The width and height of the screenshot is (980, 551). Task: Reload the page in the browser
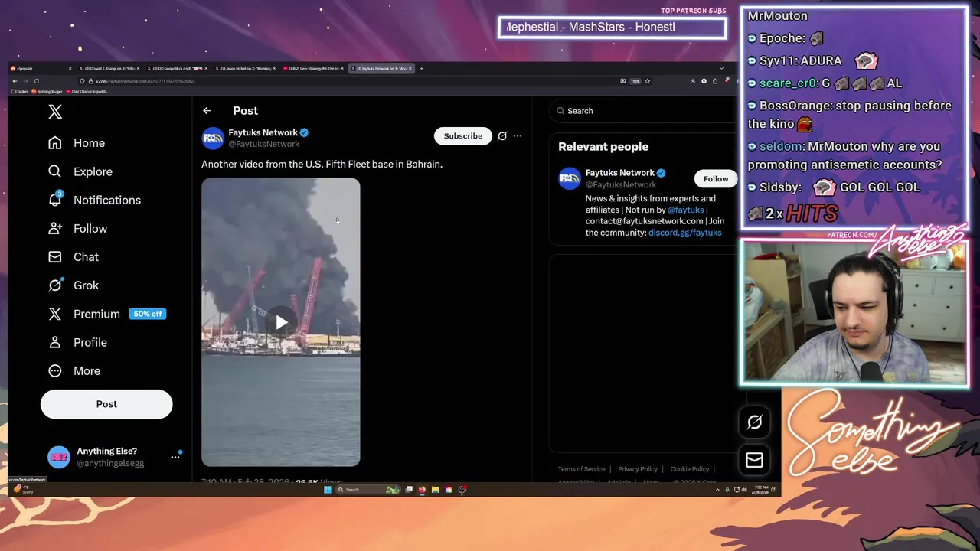(36, 81)
